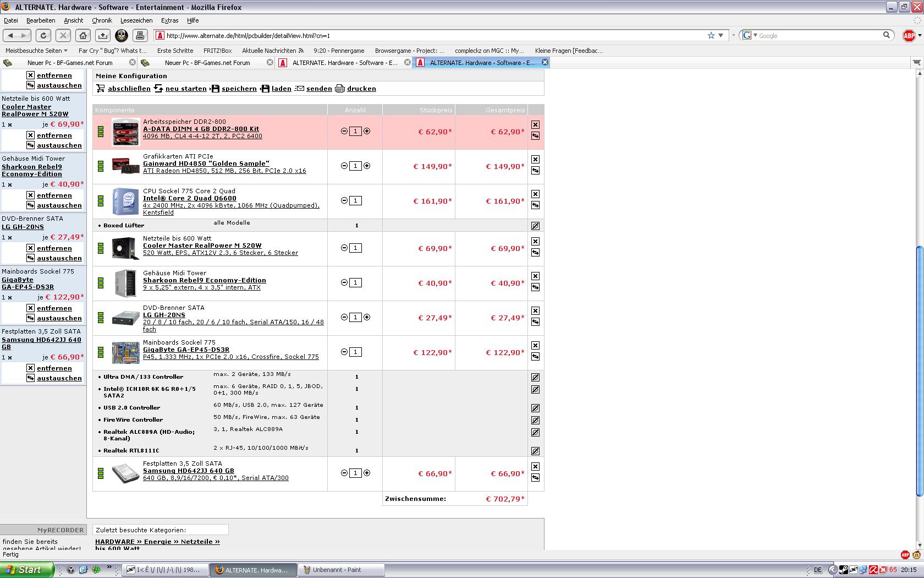Click the GigaByte mainboard product thumbnail

[126, 353]
